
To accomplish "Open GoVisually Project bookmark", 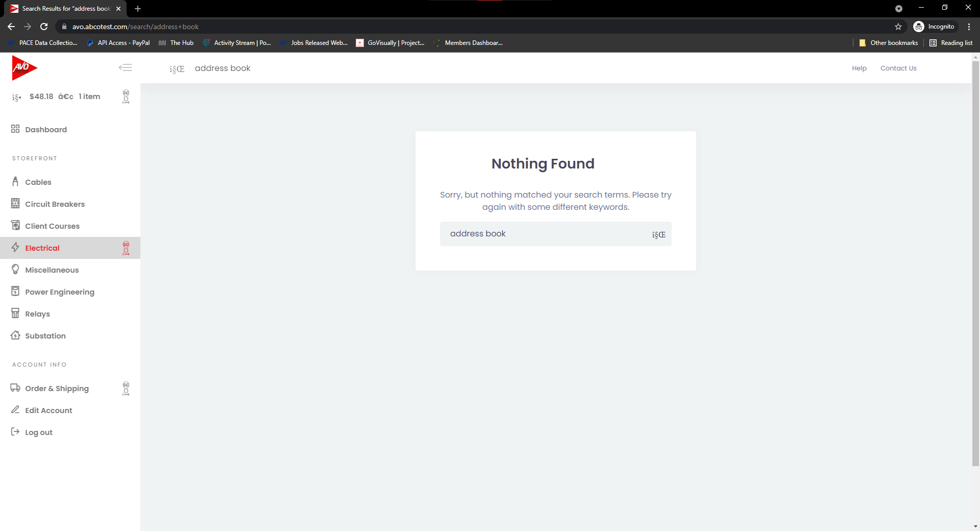I will [390, 43].
